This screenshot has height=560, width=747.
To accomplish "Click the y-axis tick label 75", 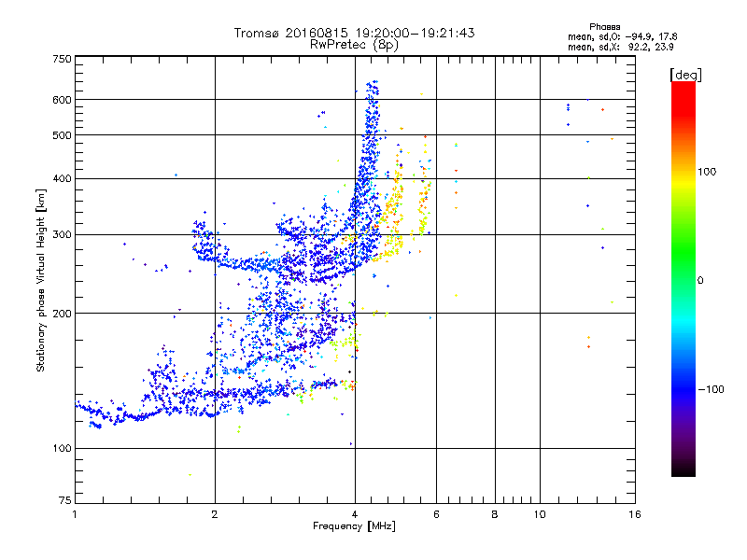I will (x=65, y=500).
